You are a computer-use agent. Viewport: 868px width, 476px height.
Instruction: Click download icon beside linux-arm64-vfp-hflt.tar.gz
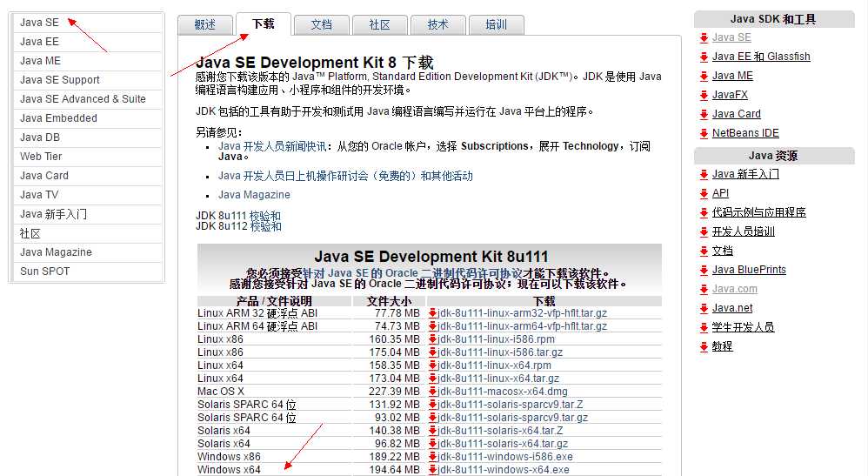[x=432, y=326]
